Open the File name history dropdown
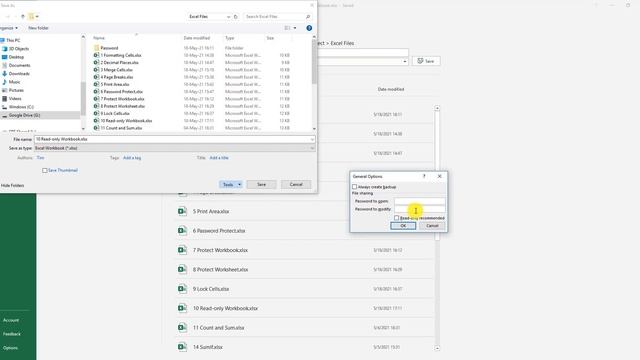 coord(312,139)
